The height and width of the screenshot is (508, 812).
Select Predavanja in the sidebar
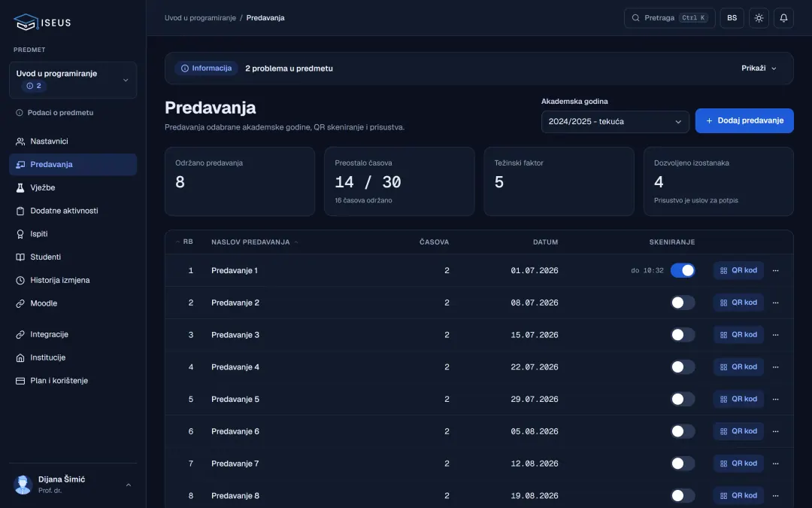73,164
